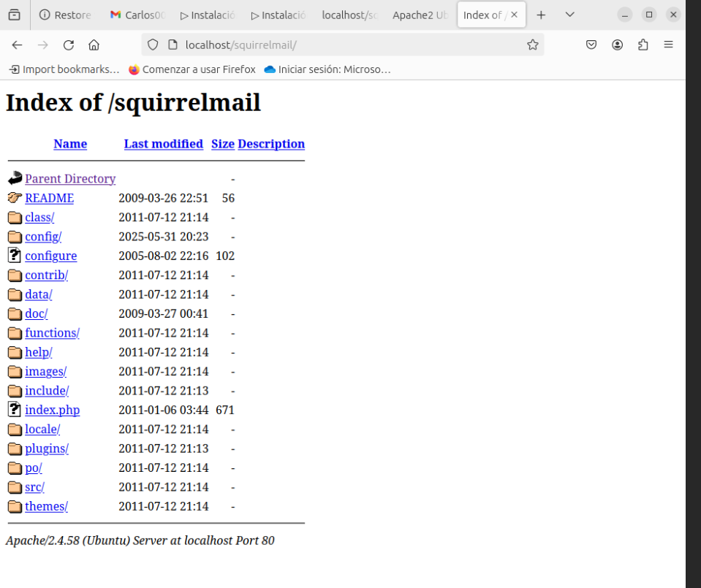701x588 pixels.
Task: Switch to the second Instalació tab
Action: coord(278,15)
